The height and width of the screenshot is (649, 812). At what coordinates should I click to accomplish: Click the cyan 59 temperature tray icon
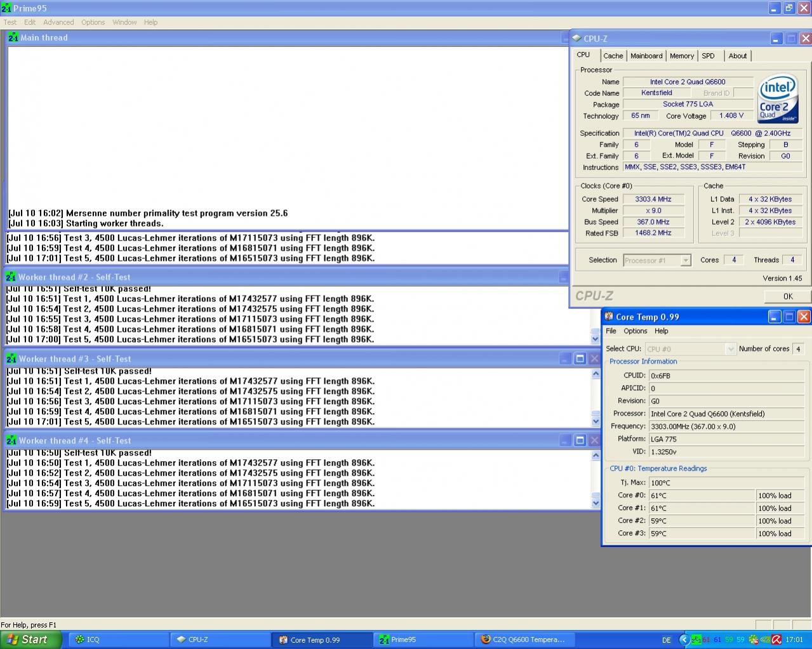click(x=740, y=639)
